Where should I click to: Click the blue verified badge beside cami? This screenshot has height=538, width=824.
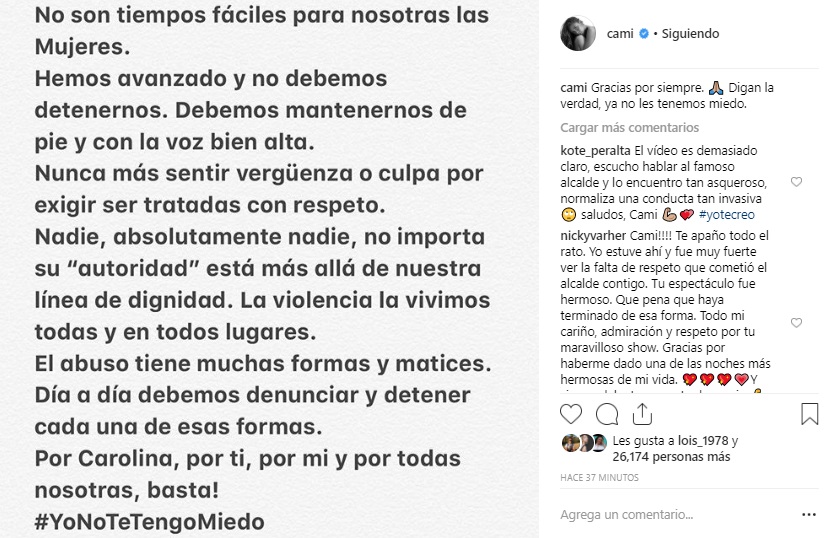tap(642, 34)
